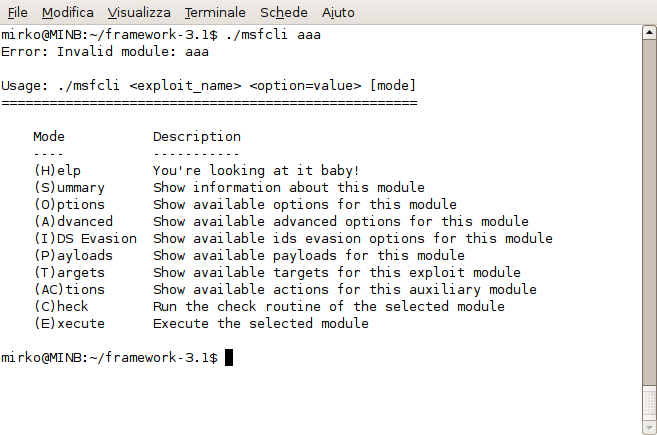Open the File menu
The height and width of the screenshot is (435, 657).
(18, 13)
